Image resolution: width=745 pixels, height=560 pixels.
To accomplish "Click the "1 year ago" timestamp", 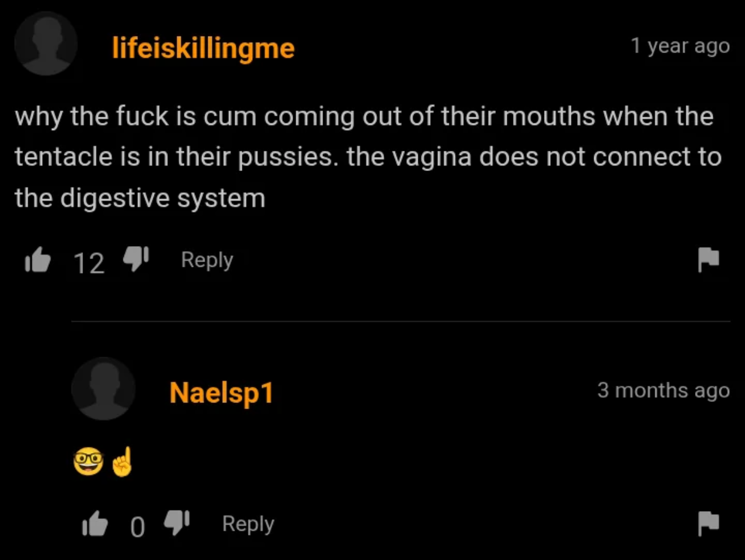I will (680, 46).
